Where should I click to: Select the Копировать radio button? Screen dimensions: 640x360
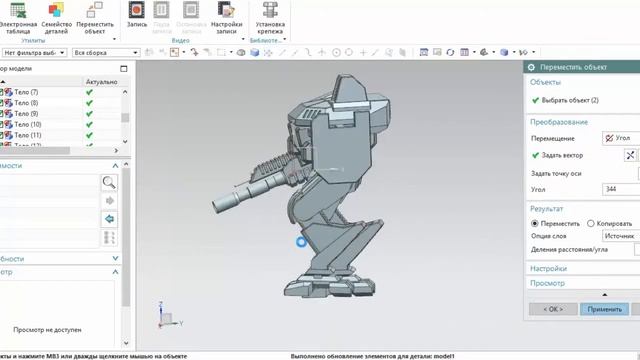[591, 223]
